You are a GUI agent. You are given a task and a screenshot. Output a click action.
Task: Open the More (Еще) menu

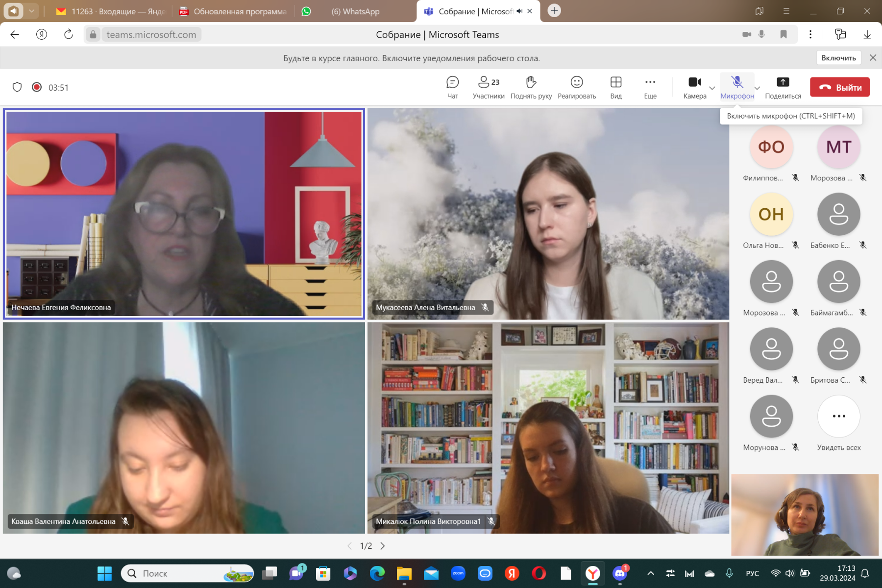[650, 88]
